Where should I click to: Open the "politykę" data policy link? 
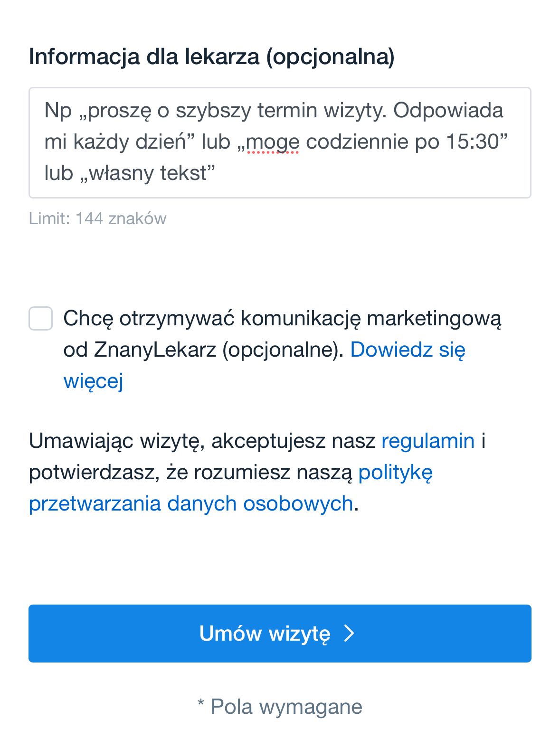pyautogui.click(x=395, y=472)
